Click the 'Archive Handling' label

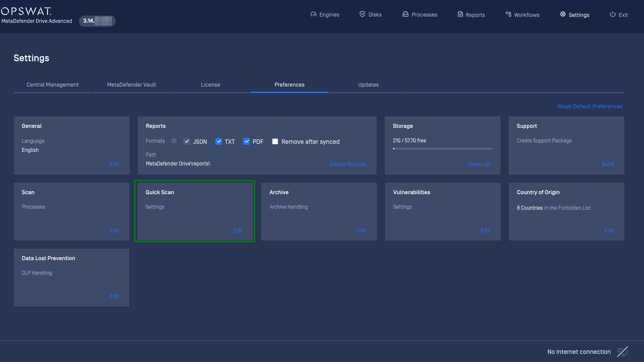tap(289, 207)
